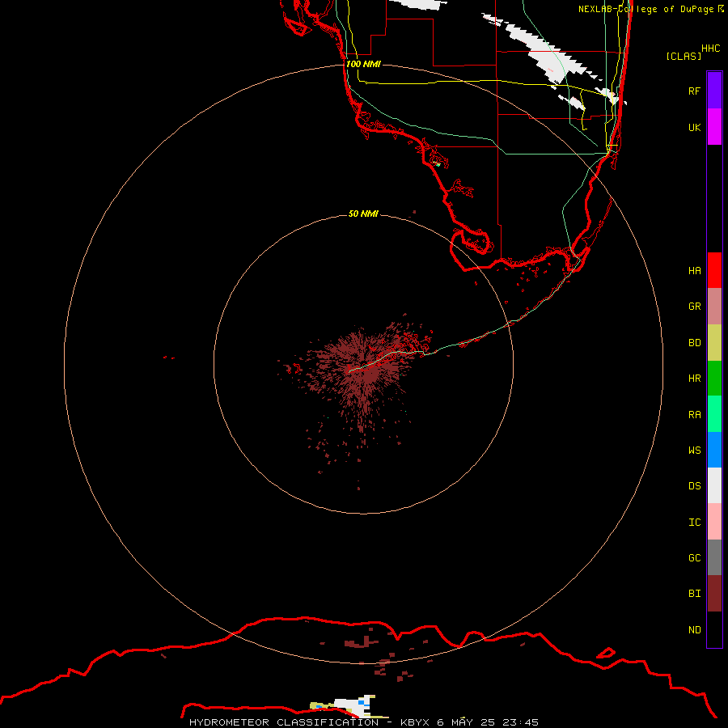The height and width of the screenshot is (728, 728).
Task: Click the HR legend label
Action: (694, 379)
